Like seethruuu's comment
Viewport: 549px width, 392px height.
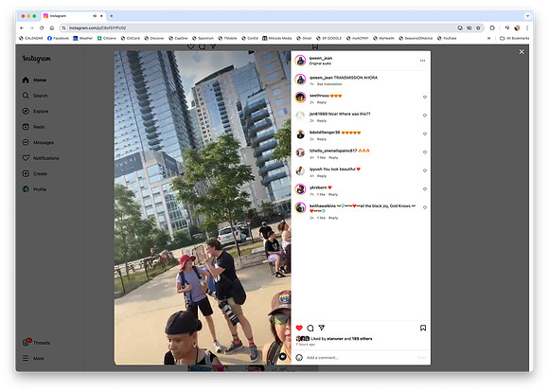tap(425, 97)
